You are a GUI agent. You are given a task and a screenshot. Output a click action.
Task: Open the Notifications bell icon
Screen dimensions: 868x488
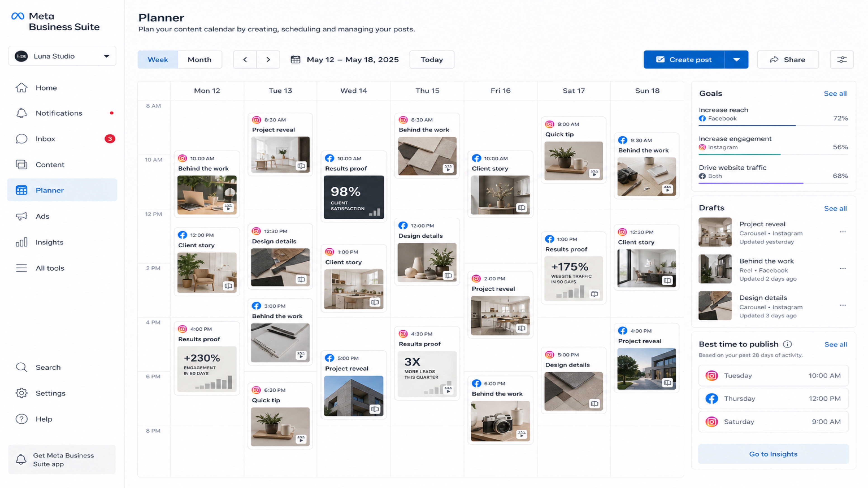pos(21,113)
